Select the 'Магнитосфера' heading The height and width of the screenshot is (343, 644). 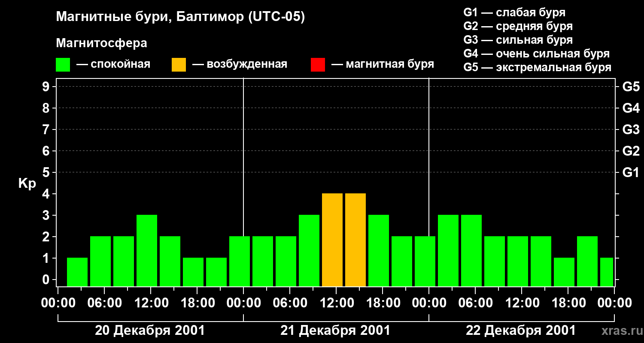point(102,43)
